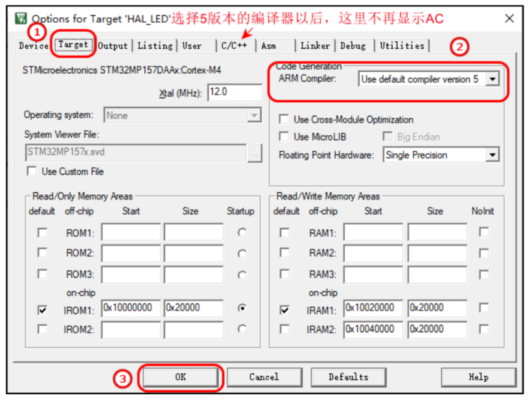Image resolution: width=532 pixels, height=400 pixels.
Task: Uncheck the IRAM1 default checkbox
Action: tap(284, 310)
